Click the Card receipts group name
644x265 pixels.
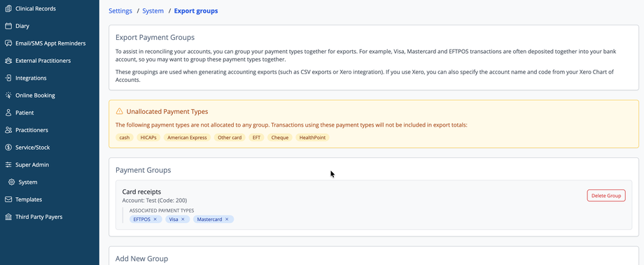141,192
